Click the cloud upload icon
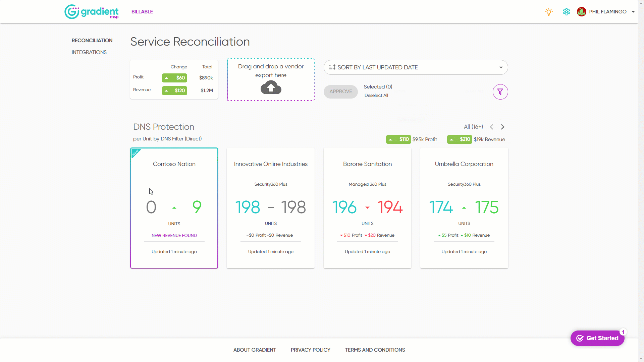Image resolution: width=644 pixels, height=362 pixels. tap(271, 88)
